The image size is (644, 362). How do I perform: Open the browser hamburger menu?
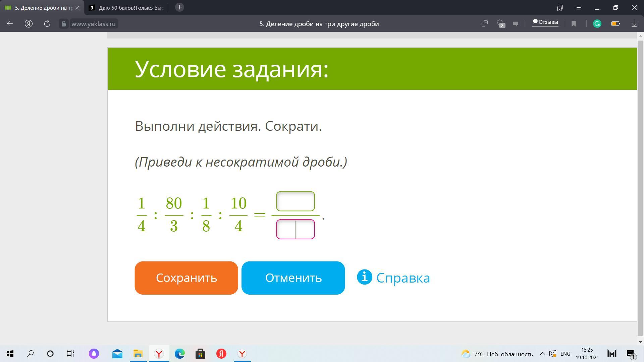(x=579, y=7)
